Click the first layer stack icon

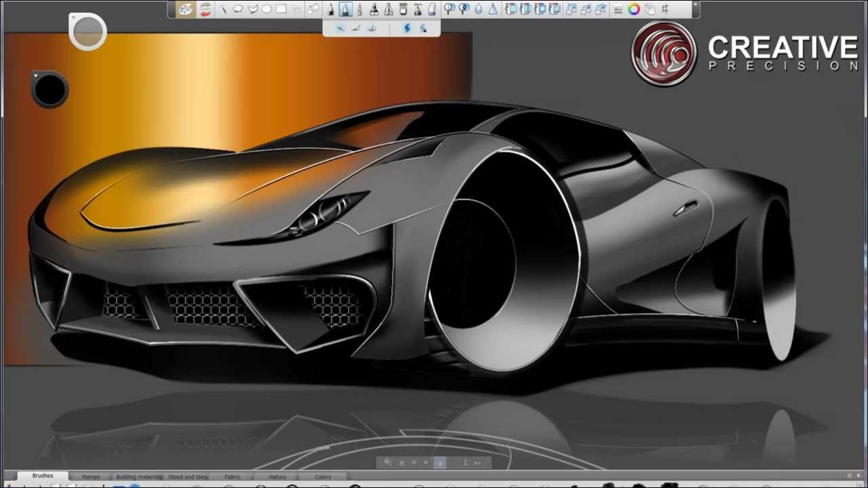[511, 9]
